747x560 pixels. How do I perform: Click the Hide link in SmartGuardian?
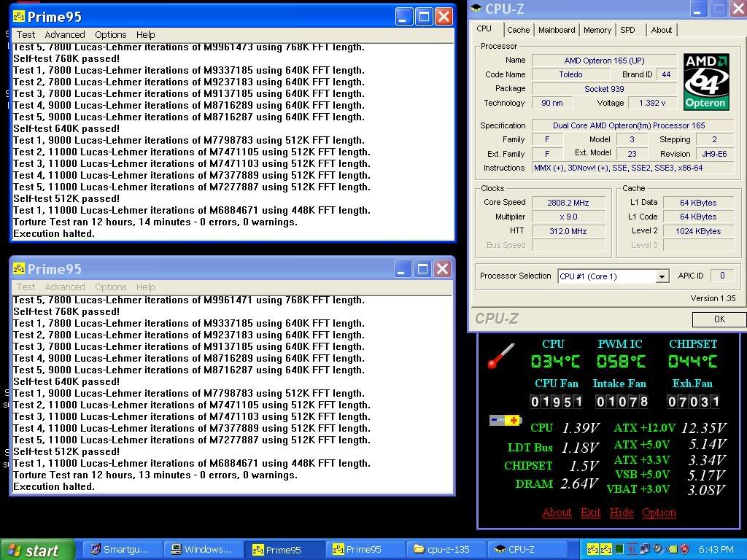point(622,513)
